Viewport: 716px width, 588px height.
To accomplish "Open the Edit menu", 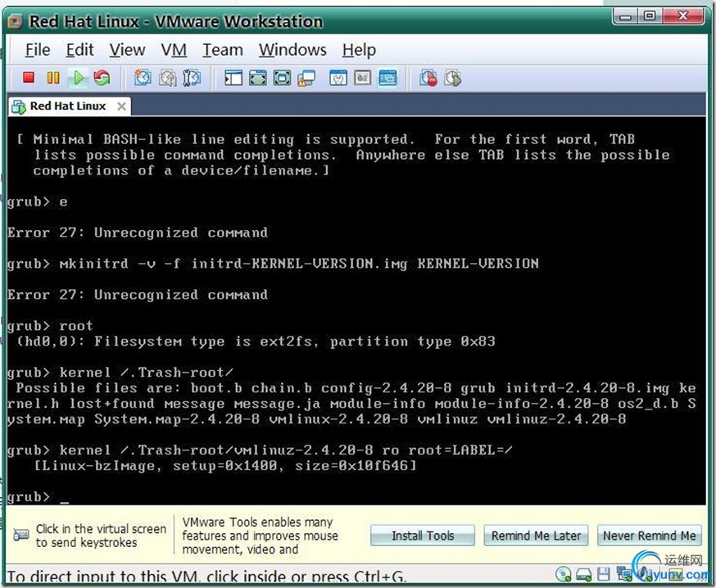I will [x=80, y=49].
